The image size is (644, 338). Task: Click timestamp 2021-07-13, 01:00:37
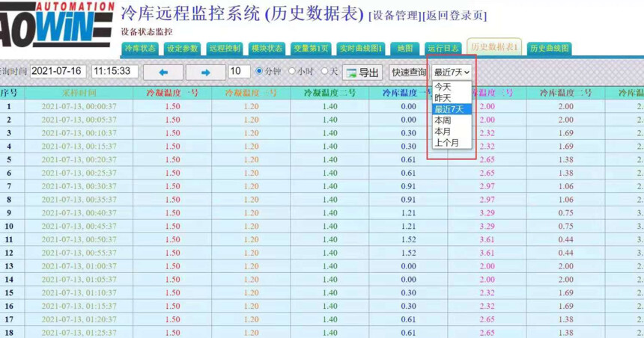pos(79,266)
